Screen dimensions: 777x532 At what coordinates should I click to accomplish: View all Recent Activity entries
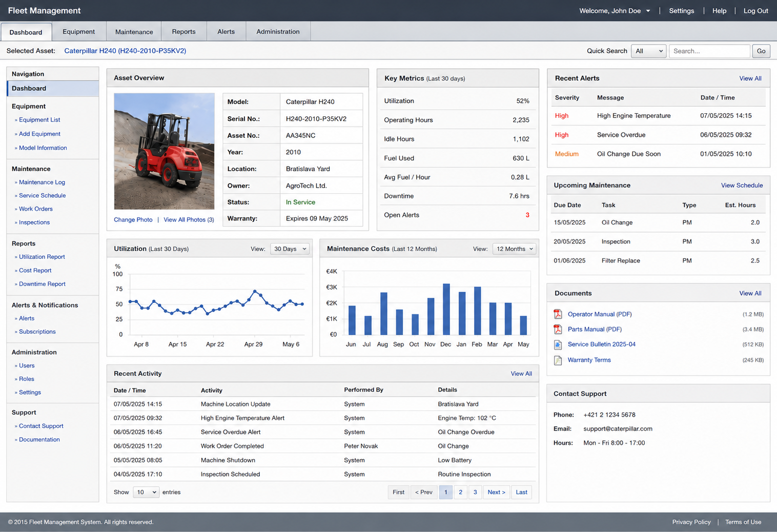click(x=521, y=374)
